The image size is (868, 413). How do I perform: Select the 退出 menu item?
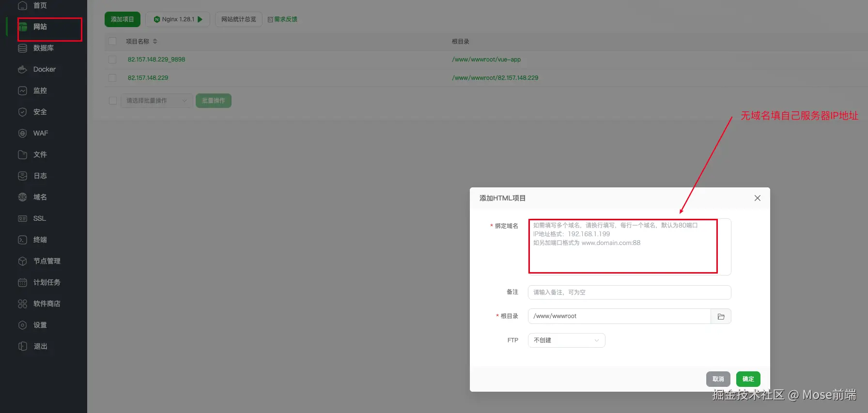[40, 346]
